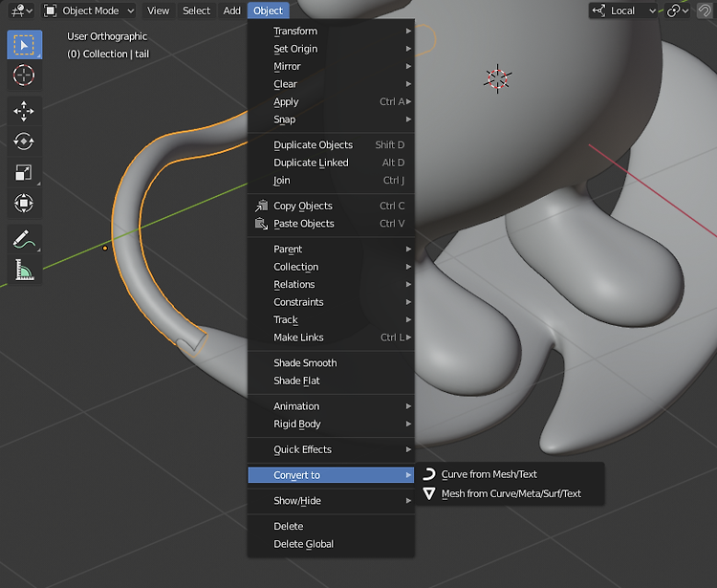Open the editor type selector
Screen dimensions: 717x588
tap(21, 11)
